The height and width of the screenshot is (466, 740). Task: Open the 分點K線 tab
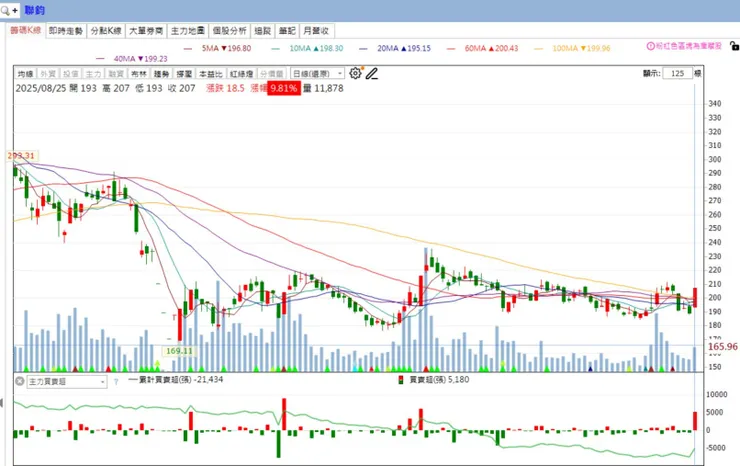point(106,31)
